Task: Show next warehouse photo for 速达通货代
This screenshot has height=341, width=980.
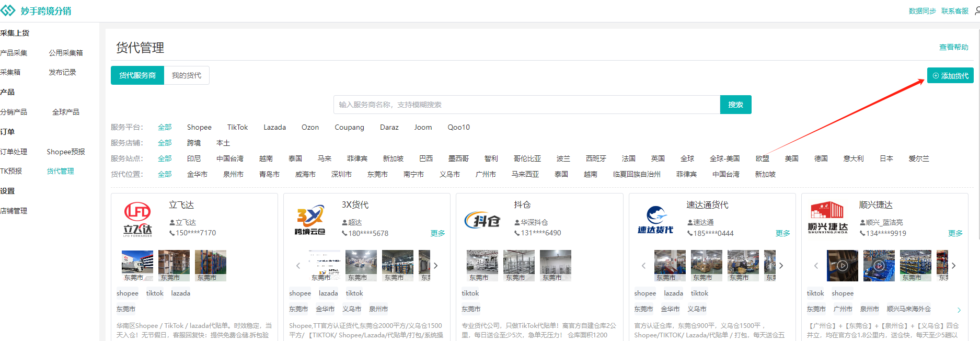Action: point(781,266)
